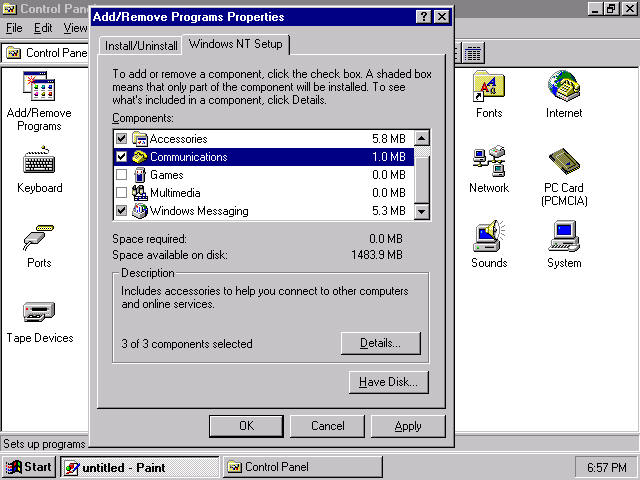This screenshot has width=640, height=480.
Task: Check the Multimedia checkbox
Action: tap(121, 193)
